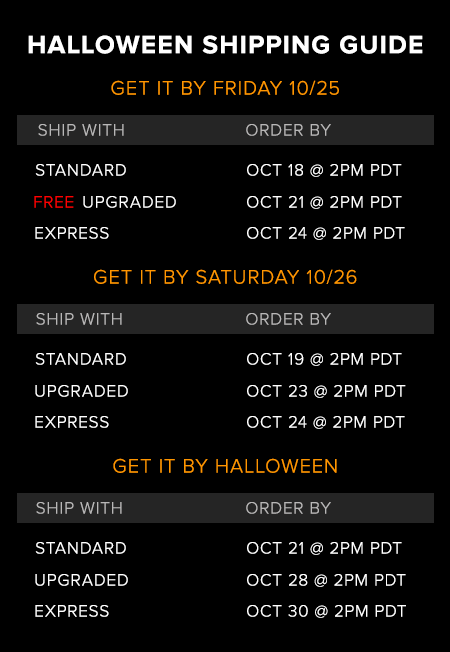Screen dimensions: 450x652
Task: Click the red FREE label next to Upgraded
Action: point(54,202)
